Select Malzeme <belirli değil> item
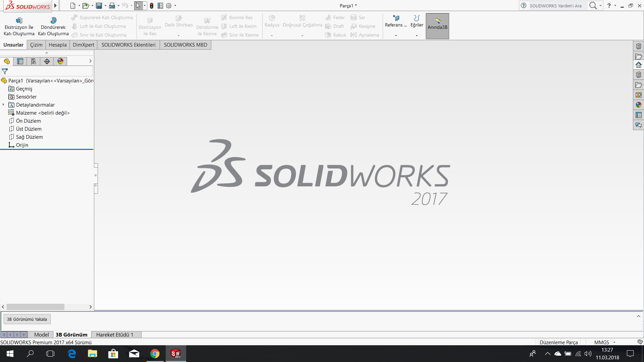The height and width of the screenshot is (362, 644). 43,113
